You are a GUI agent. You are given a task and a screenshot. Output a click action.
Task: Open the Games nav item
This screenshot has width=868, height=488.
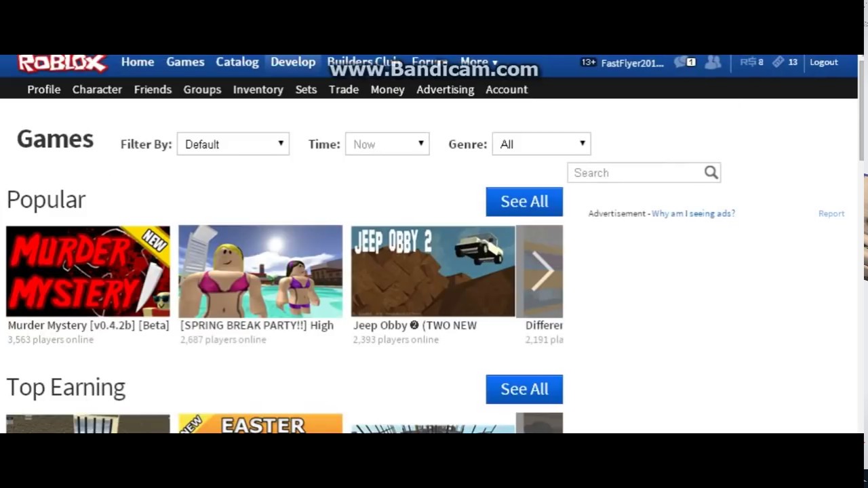click(x=185, y=62)
